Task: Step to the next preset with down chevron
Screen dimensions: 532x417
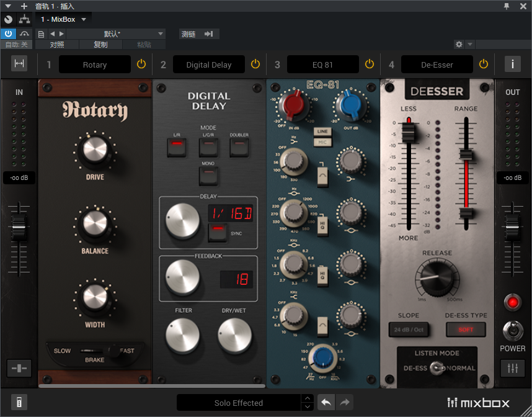Action: pos(308,406)
